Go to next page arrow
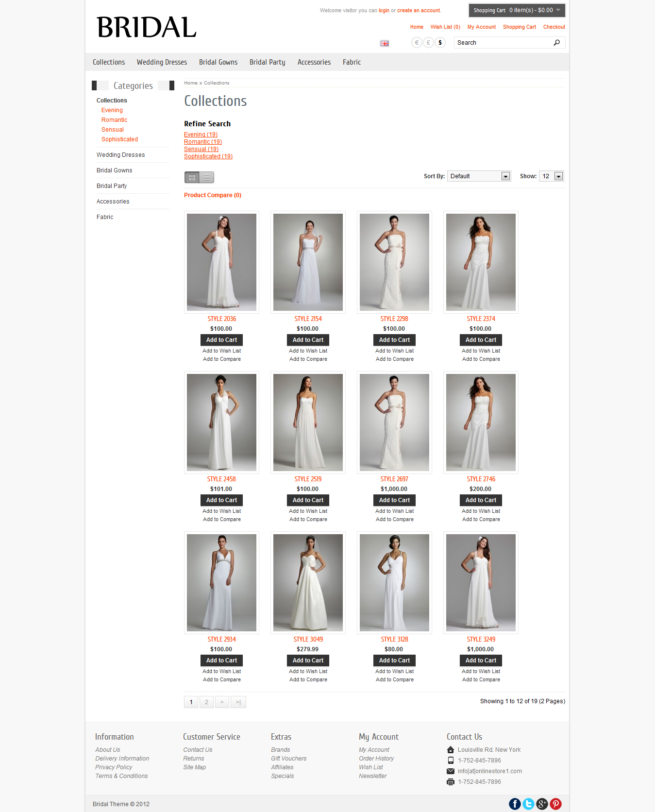Image resolution: width=655 pixels, height=812 pixels. coord(222,702)
